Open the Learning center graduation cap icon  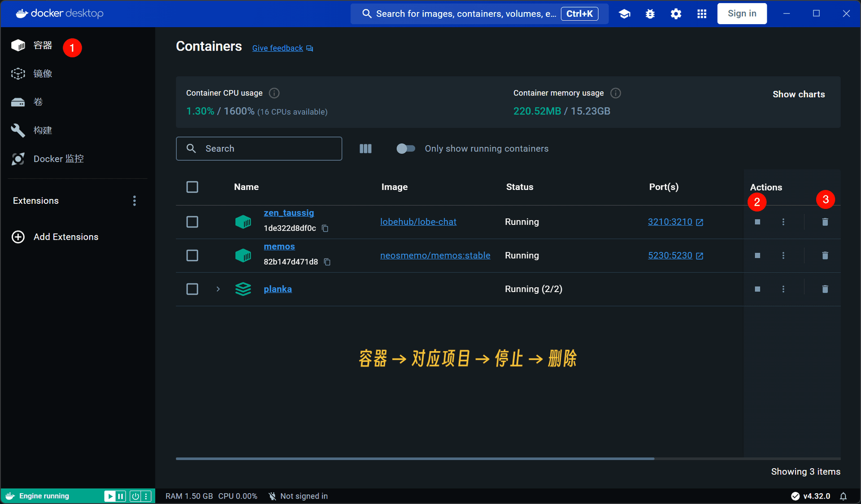coord(624,14)
